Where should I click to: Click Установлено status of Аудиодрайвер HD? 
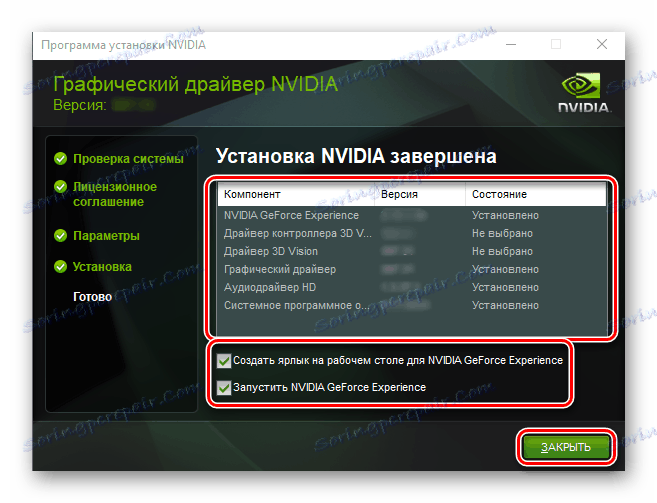(x=505, y=288)
